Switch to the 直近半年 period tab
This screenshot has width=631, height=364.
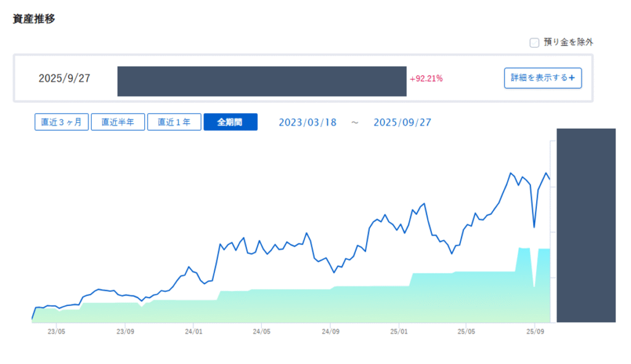pos(118,122)
